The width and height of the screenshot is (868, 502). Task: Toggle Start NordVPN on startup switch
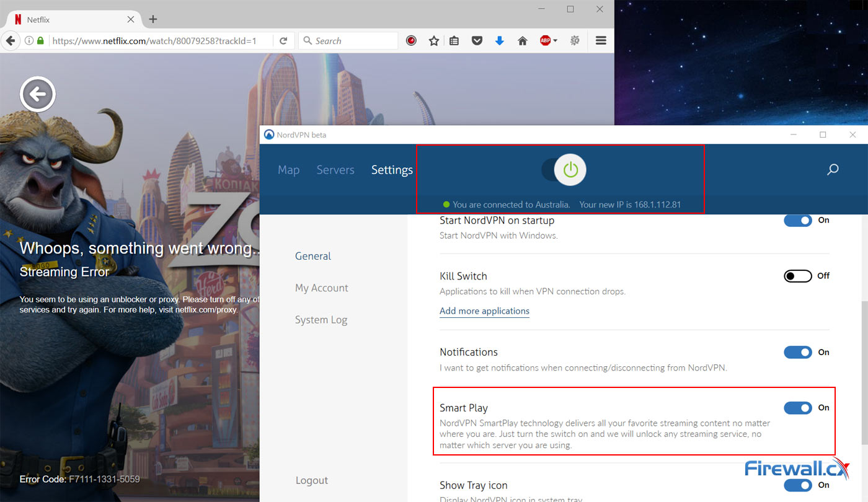coord(798,221)
